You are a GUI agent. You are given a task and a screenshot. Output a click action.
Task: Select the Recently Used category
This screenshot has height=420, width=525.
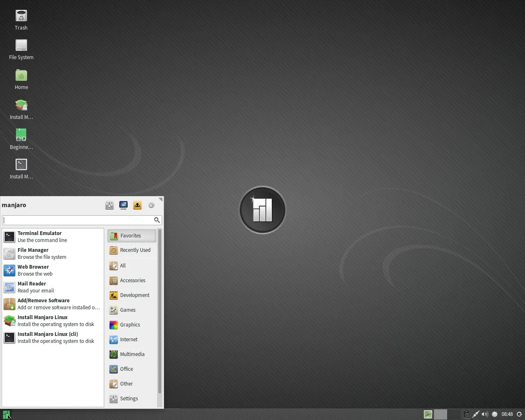(x=132, y=250)
